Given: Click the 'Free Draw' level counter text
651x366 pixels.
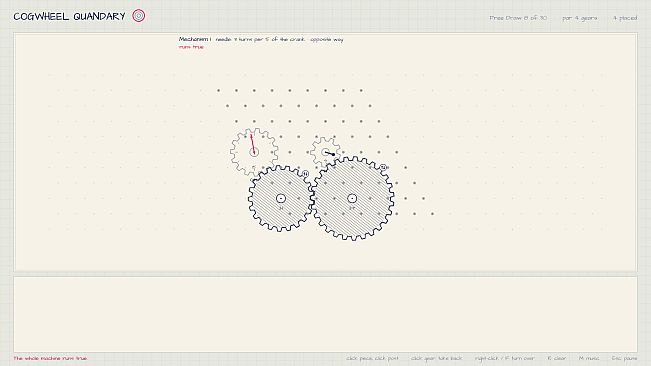Looking at the screenshot, I should coord(518,18).
